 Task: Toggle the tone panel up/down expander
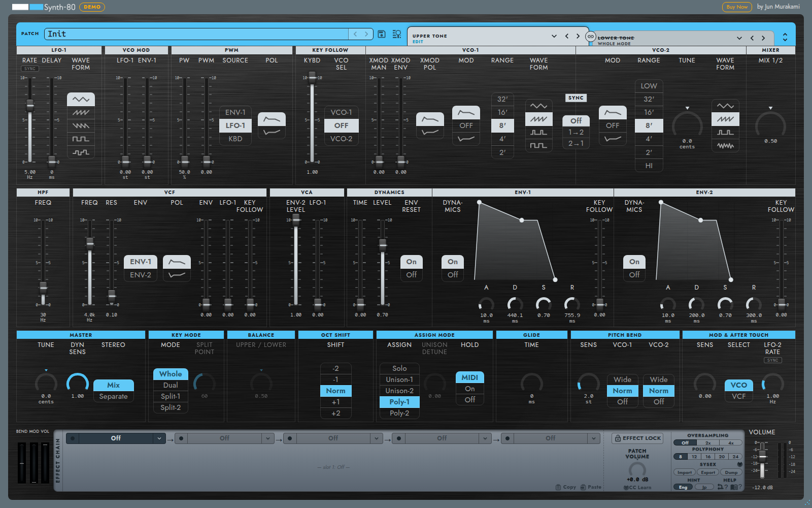point(785,37)
